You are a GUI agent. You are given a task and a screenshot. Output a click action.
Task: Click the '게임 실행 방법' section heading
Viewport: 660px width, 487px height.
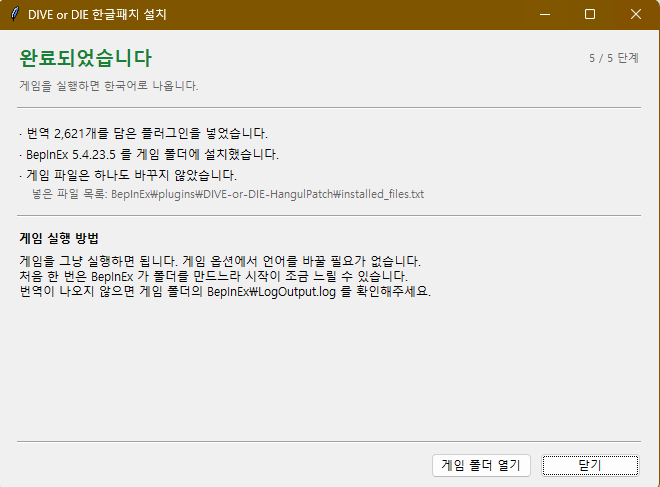click(x=59, y=238)
